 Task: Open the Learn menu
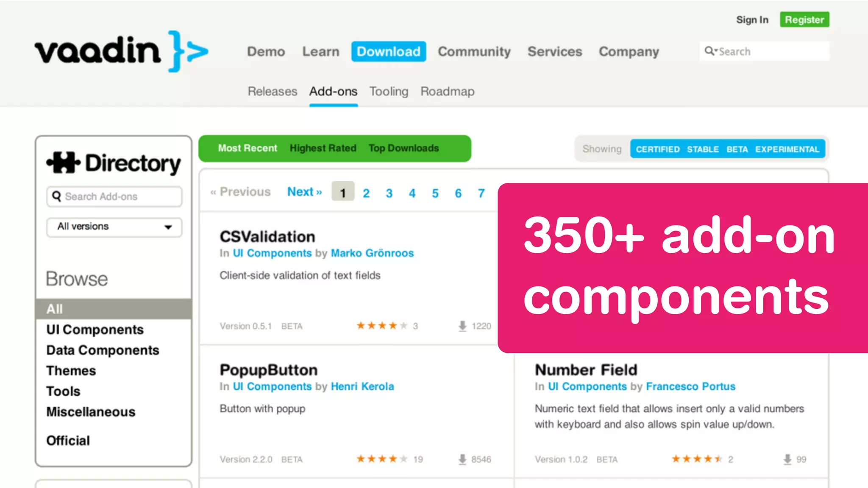321,51
